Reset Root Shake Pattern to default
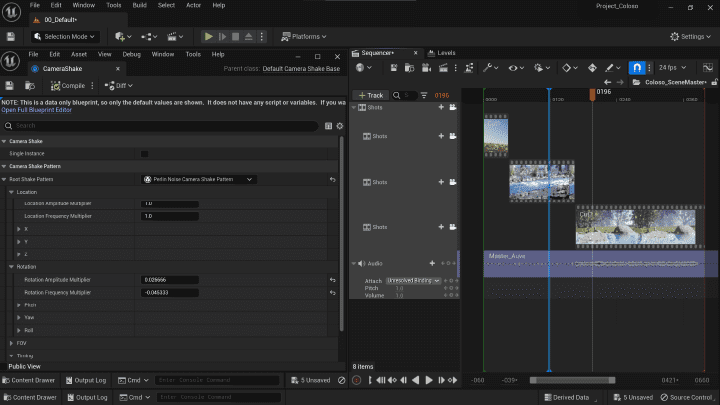This screenshot has height=405, width=720. click(332, 180)
